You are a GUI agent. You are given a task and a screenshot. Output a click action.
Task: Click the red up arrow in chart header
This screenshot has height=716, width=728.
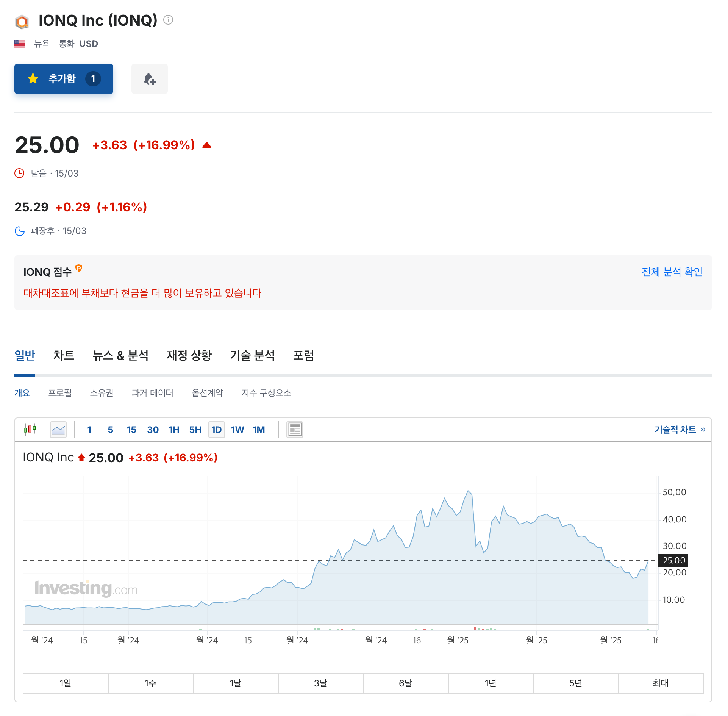[81, 458]
